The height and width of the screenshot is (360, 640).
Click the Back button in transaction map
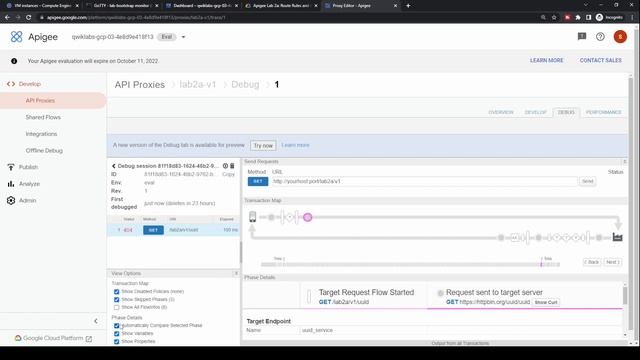pyautogui.click(x=592, y=262)
